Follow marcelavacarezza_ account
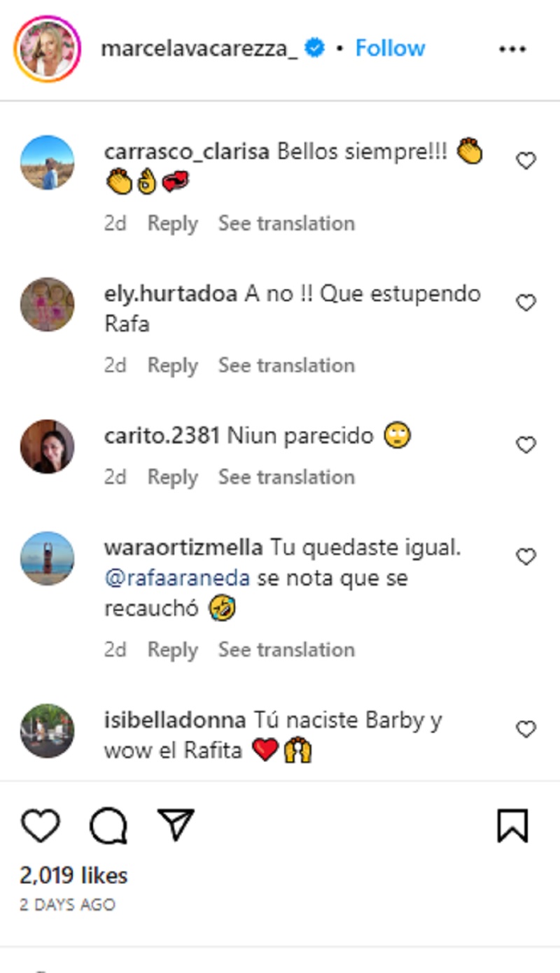 point(390,48)
